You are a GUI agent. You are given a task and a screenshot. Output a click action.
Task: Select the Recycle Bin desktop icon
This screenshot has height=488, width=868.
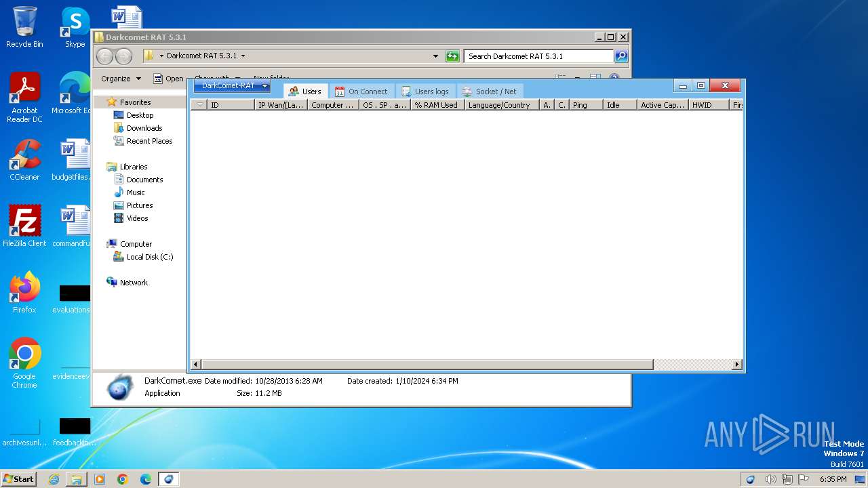coord(24,27)
